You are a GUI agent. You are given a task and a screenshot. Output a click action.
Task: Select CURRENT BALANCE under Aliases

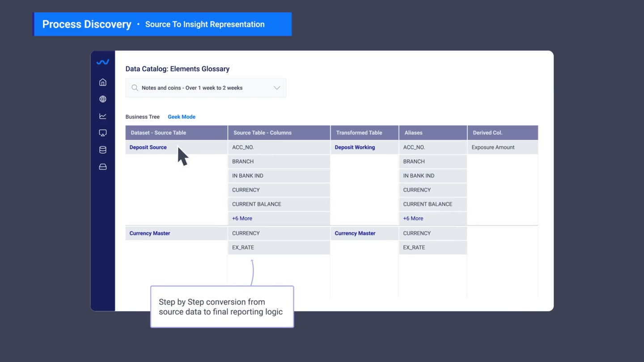pyautogui.click(x=433, y=204)
